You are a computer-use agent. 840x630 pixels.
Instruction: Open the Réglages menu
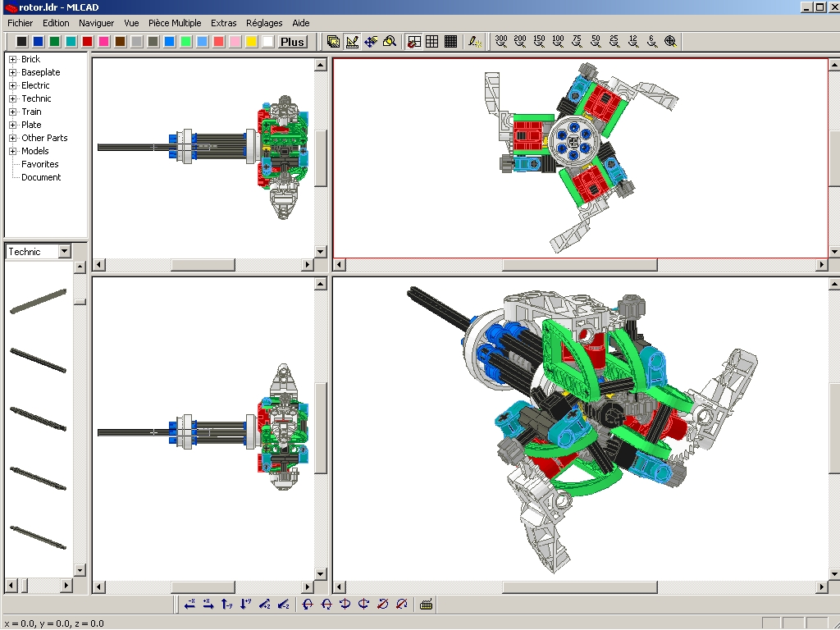pyautogui.click(x=264, y=23)
